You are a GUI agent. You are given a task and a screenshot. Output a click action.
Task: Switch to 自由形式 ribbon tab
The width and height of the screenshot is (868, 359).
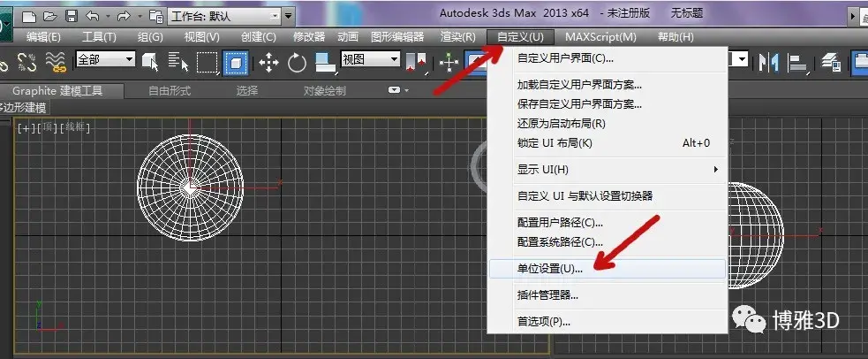click(x=170, y=91)
